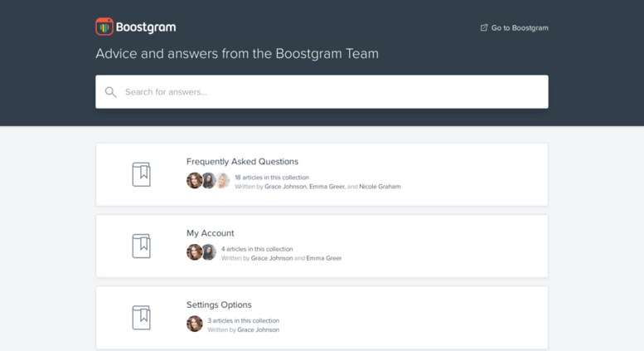Image resolution: width=644 pixels, height=351 pixels.
Task: Click the first author avatar in My Account
Action: (194, 252)
